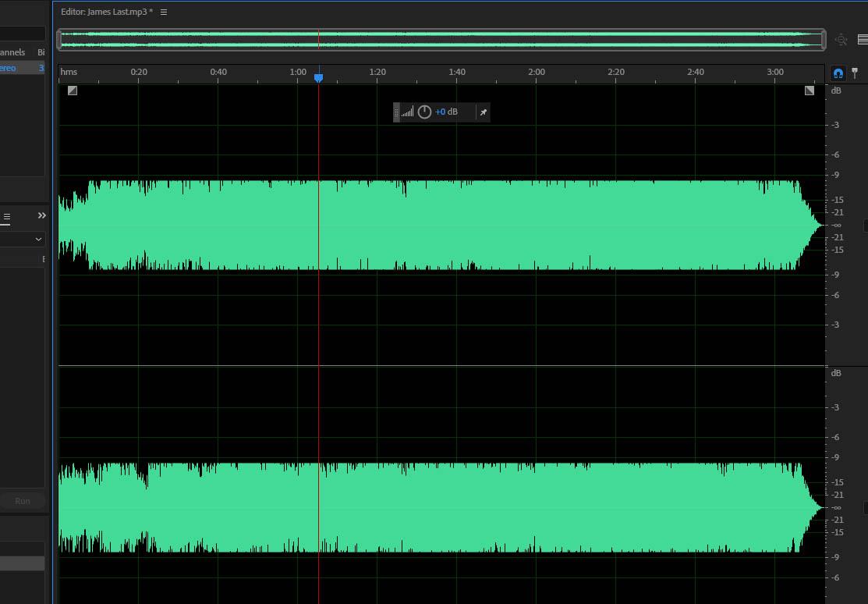Click the top channel dB scale label
This screenshot has width=868, height=604.
[x=836, y=91]
